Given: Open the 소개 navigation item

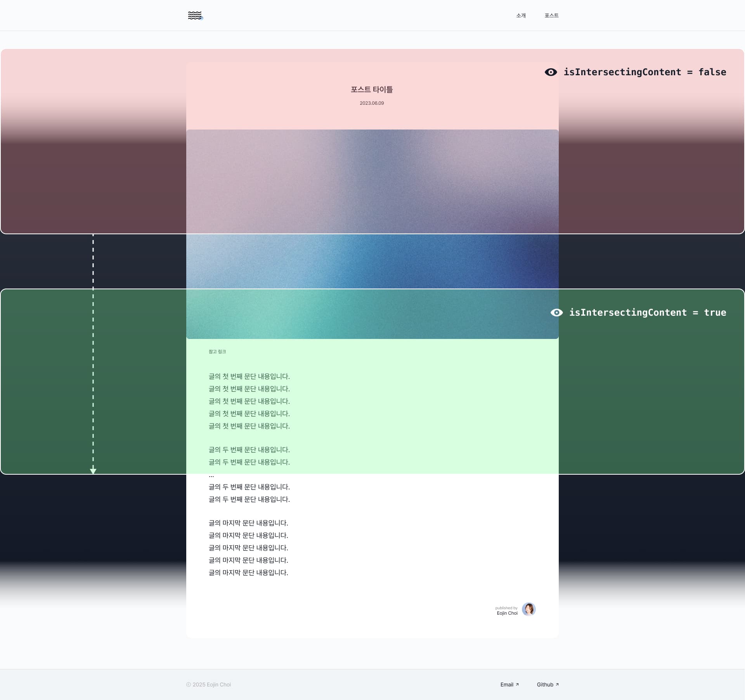Looking at the screenshot, I should click(521, 16).
